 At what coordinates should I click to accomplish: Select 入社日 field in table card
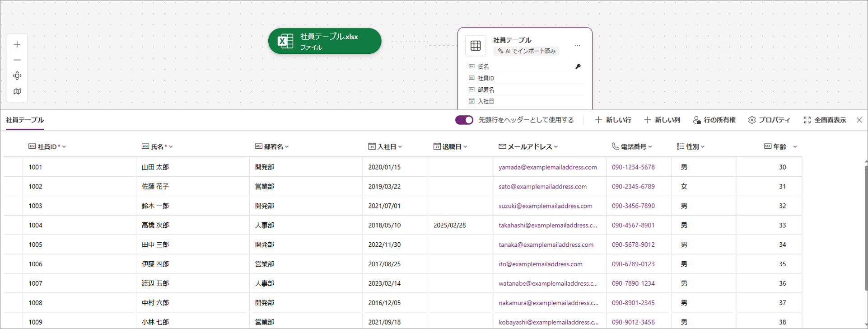pyautogui.click(x=525, y=101)
